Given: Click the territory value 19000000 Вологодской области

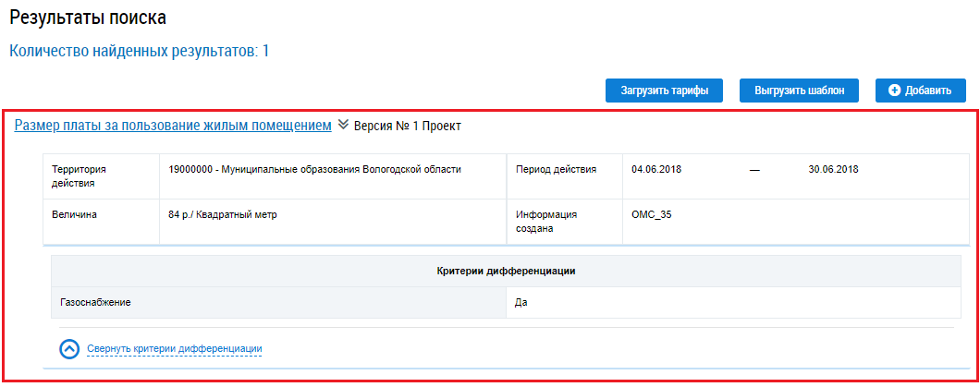Looking at the screenshot, I should click(x=314, y=170).
